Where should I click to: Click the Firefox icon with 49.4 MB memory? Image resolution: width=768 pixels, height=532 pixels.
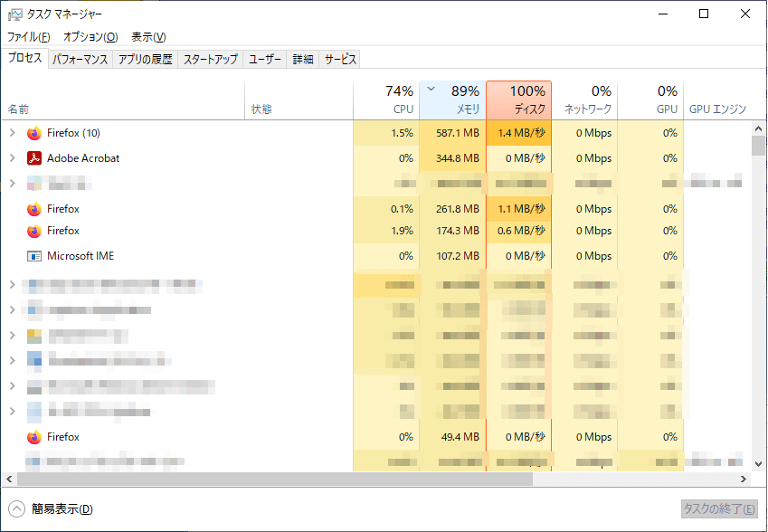point(34,437)
